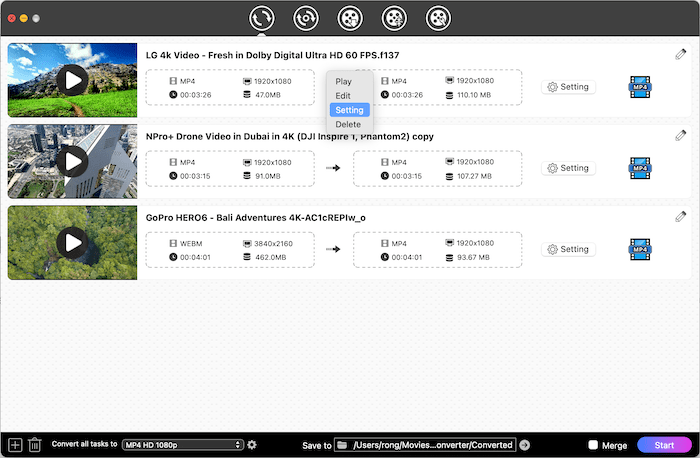The width and height of the screenshot is (700, 458).
Task: Select Delete in the context menu
Action: pos(348,124)
